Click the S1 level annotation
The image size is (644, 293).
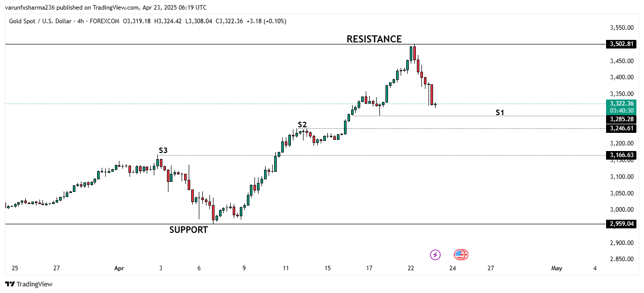tap(500, 112)
